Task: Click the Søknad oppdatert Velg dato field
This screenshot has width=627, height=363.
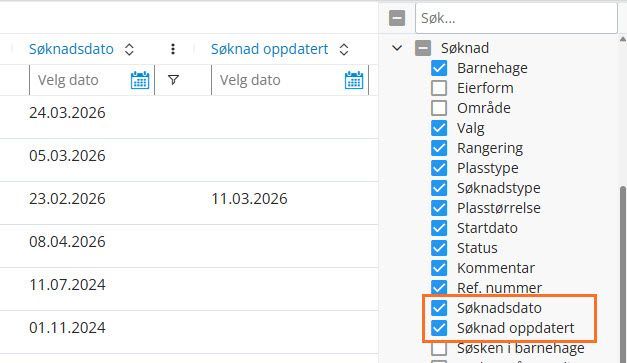Action: pyautogui.click(x=290, y=80)
